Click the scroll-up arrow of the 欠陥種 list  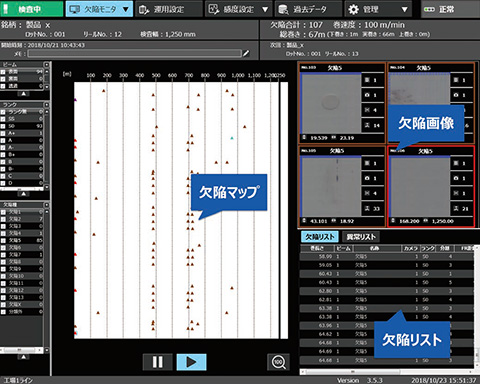(x=47, y=212)
